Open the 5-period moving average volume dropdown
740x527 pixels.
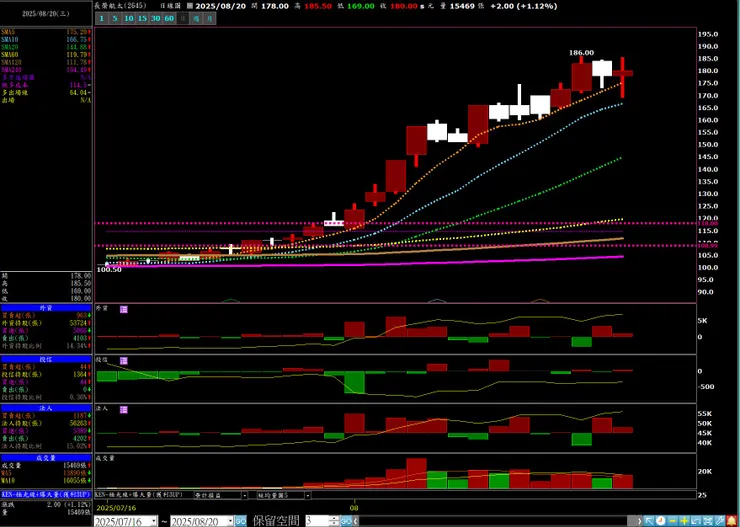tap(308, 495)
